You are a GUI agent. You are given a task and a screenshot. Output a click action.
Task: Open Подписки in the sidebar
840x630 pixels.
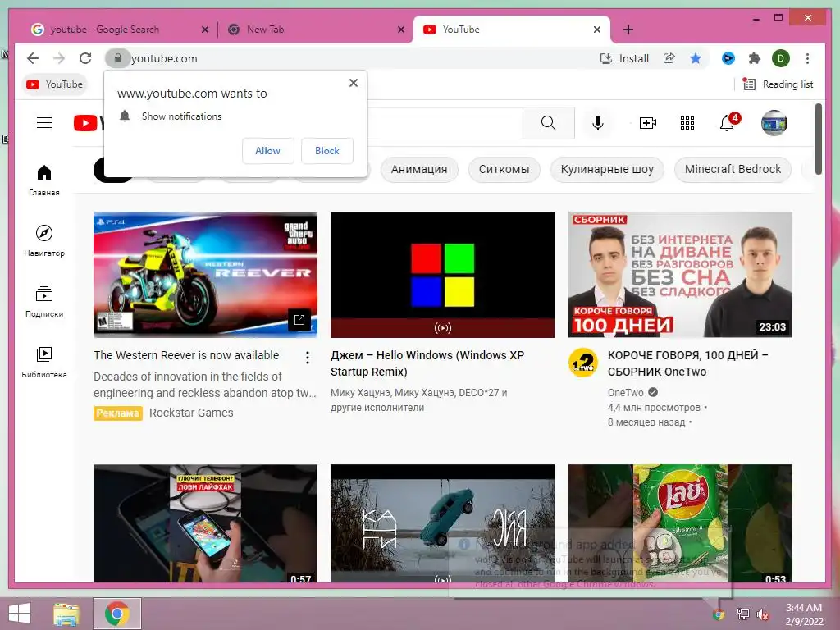44,301
